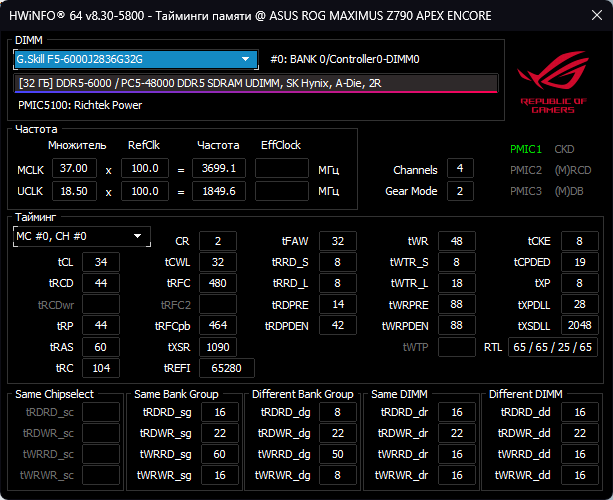Click the Channels value 4

pos(460,168)
